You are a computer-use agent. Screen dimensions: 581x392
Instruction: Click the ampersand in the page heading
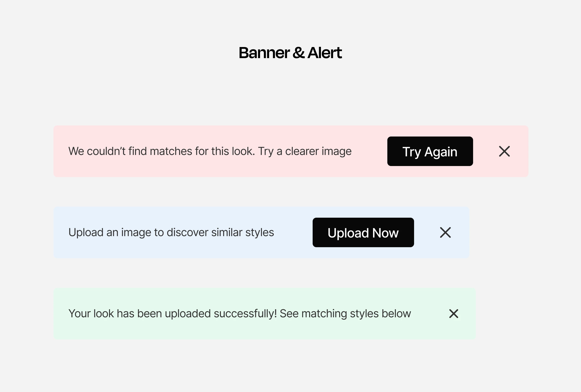(x=299, y=53)
